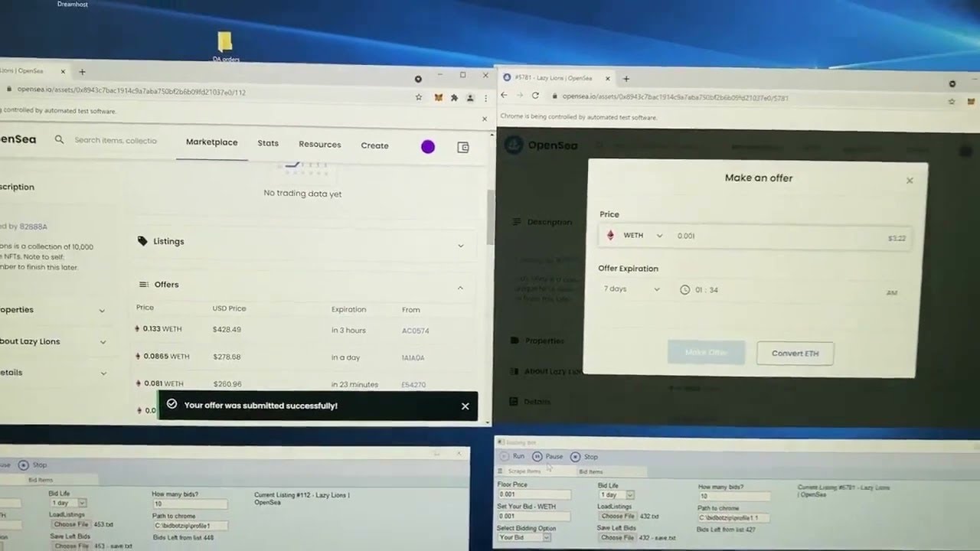This screenshot has height=551, width=980.
Task: Expand the About Lazy Lions panel
Action: tap(103, 342)
